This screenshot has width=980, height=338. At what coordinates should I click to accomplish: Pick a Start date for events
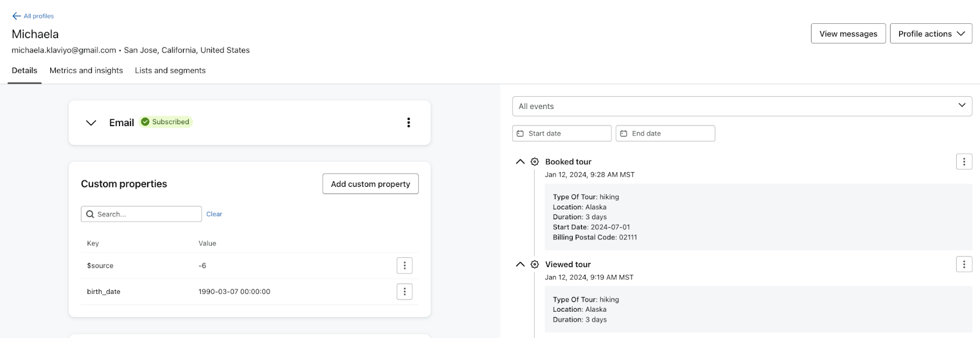(x=562, y=133)
